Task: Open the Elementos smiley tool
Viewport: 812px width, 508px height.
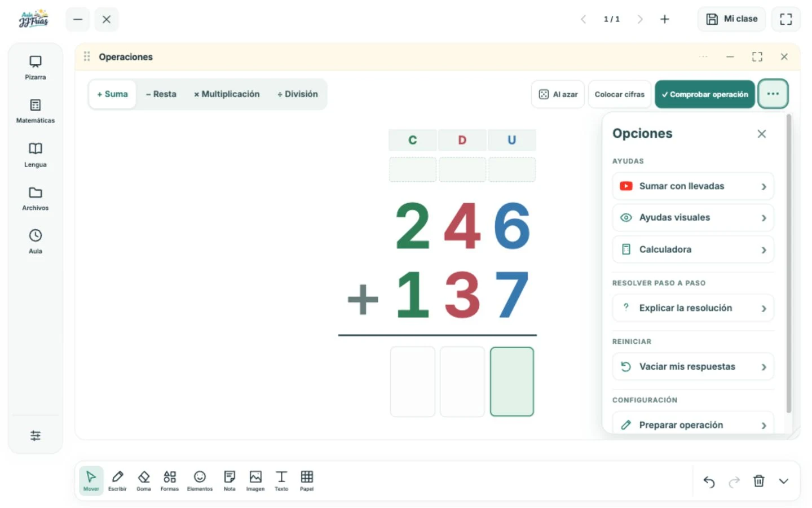Action: (x=200, y=480)
